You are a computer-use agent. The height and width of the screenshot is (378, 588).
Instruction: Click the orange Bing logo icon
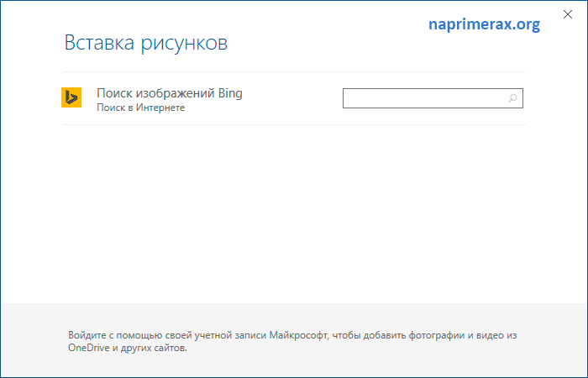point(71,97)
